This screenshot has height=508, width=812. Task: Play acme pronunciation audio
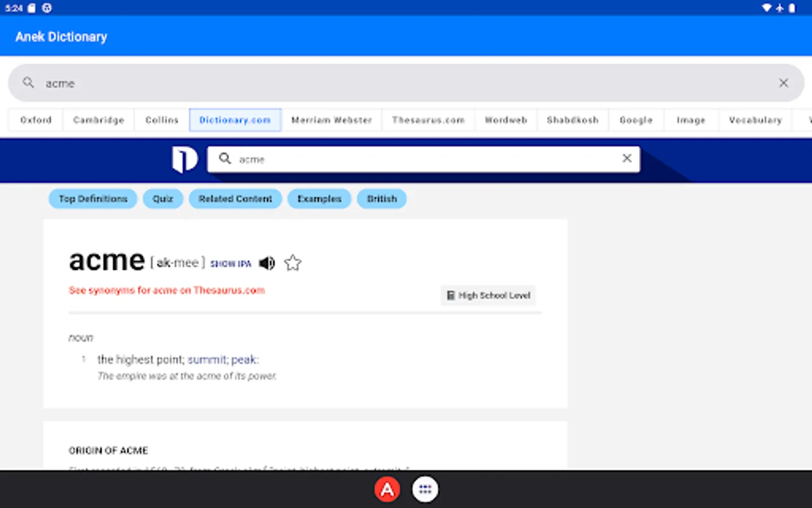tap(267, 263)
